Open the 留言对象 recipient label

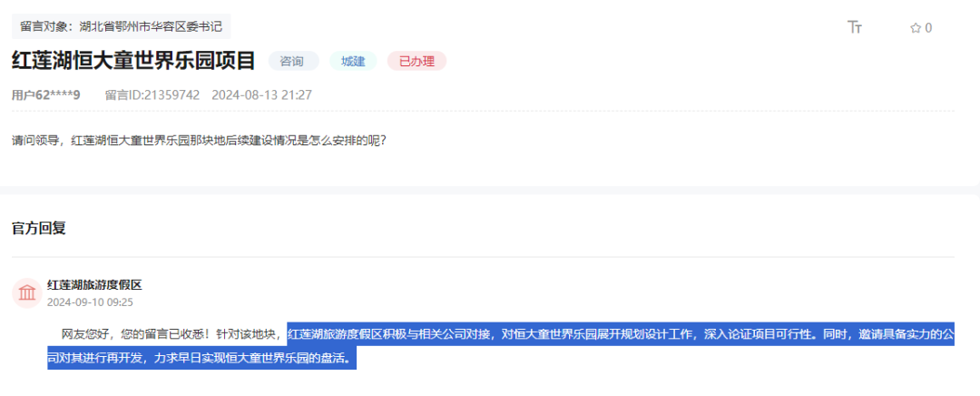pos(122,27)
